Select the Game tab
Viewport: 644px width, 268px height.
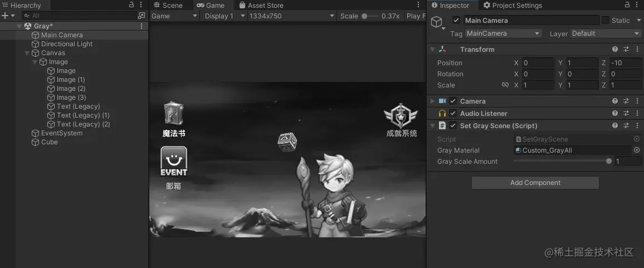[x=211, y=6]
